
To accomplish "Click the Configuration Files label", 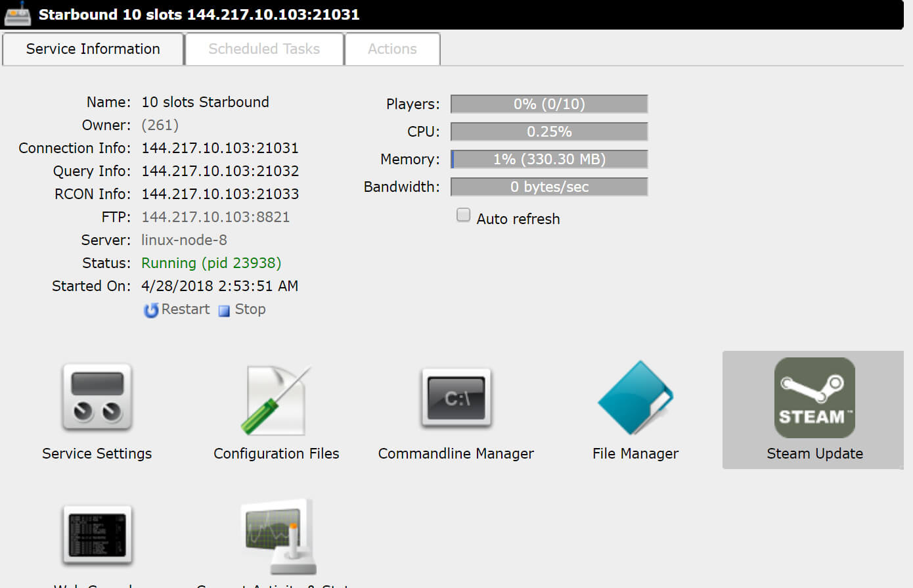I will 276,453.
